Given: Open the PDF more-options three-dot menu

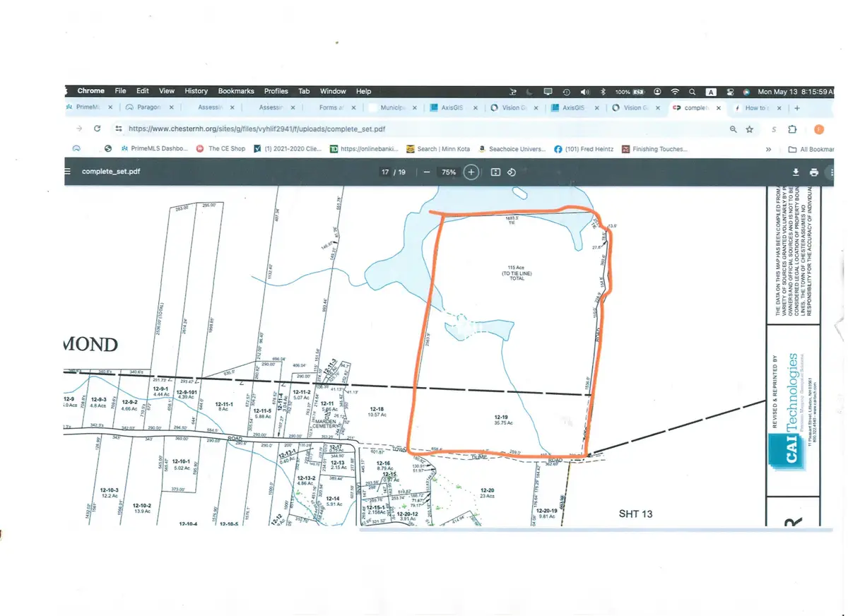Looking at the screenshot, I should pos(832,172).
